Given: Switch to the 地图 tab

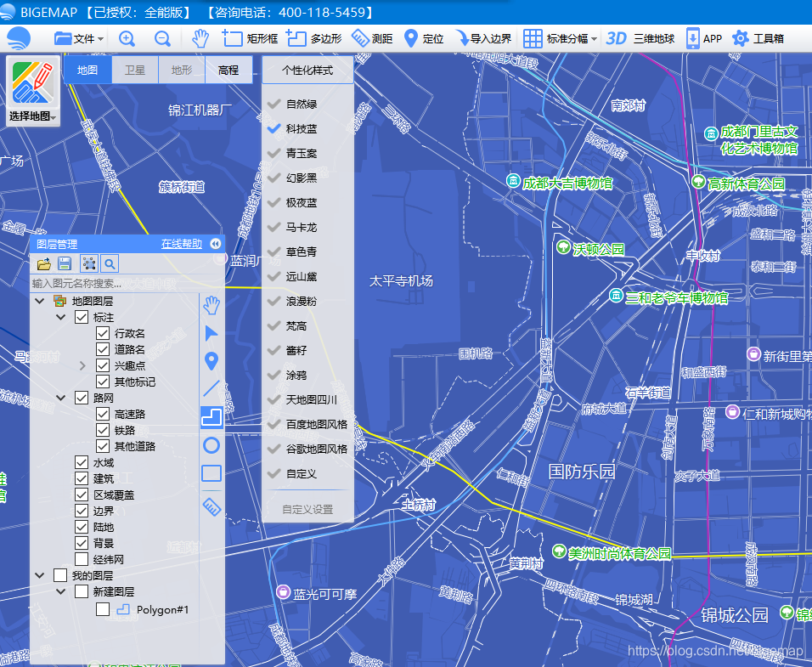Looking at the screenshot, I should point(87,70).
